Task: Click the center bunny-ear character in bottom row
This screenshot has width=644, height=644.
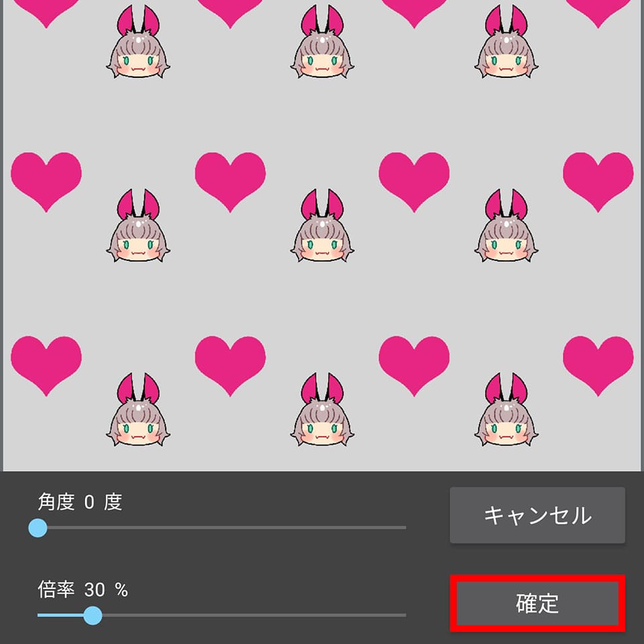Action: pos(323,409)
